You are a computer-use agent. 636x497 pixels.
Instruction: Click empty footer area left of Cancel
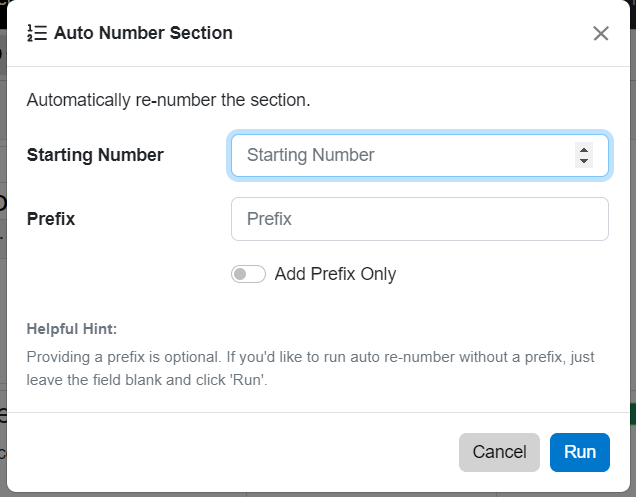pos(230,452)
